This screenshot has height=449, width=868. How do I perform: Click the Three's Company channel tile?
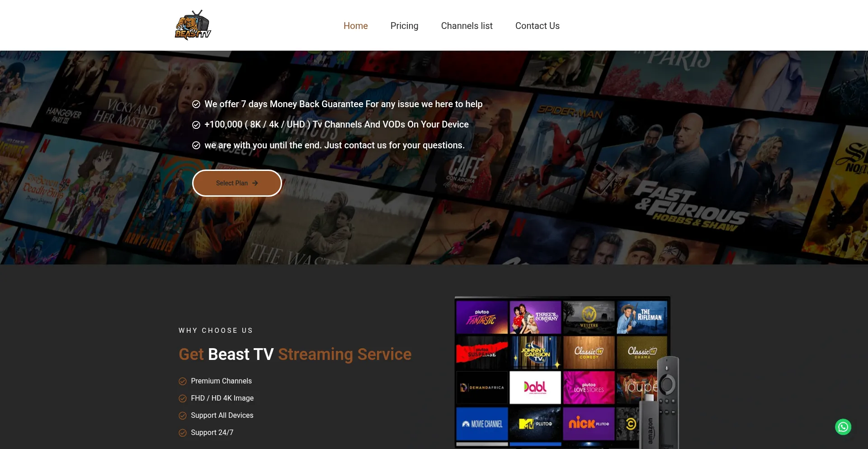(535, 317)
